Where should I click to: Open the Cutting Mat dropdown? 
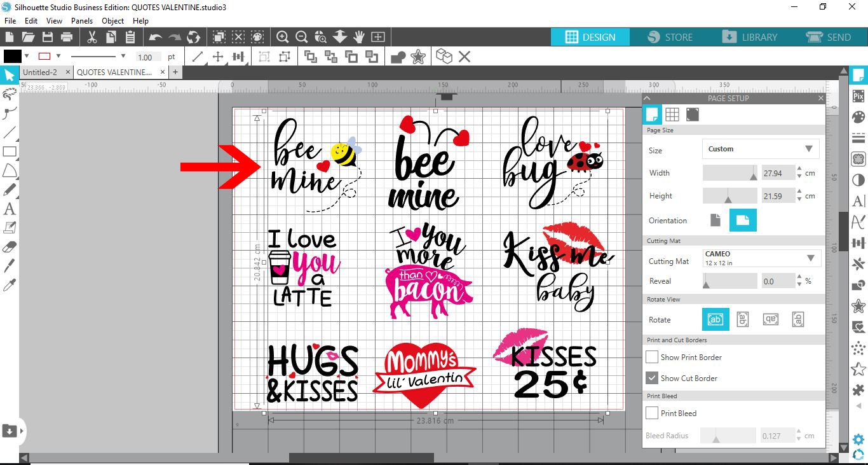pos(760,258)
